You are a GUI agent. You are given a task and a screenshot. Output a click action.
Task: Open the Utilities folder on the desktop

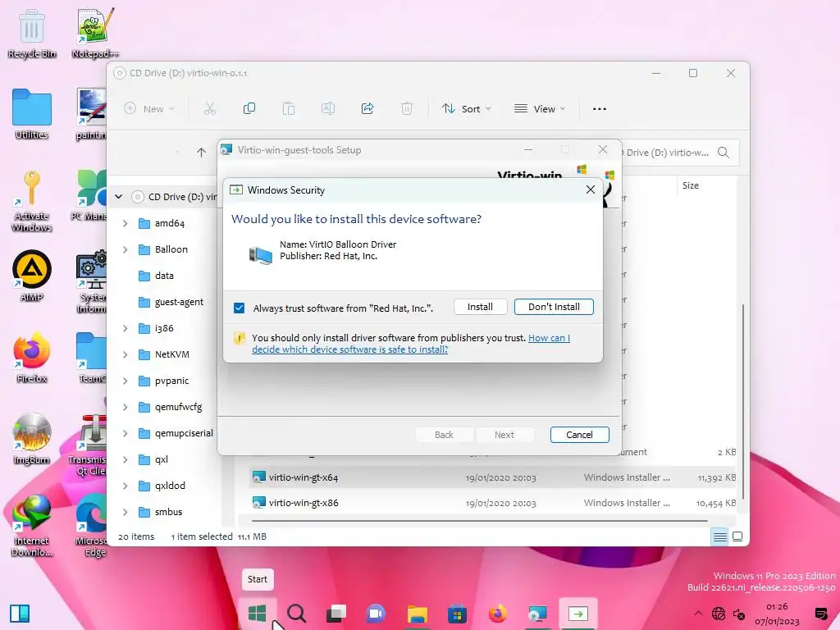click(32, 115)
